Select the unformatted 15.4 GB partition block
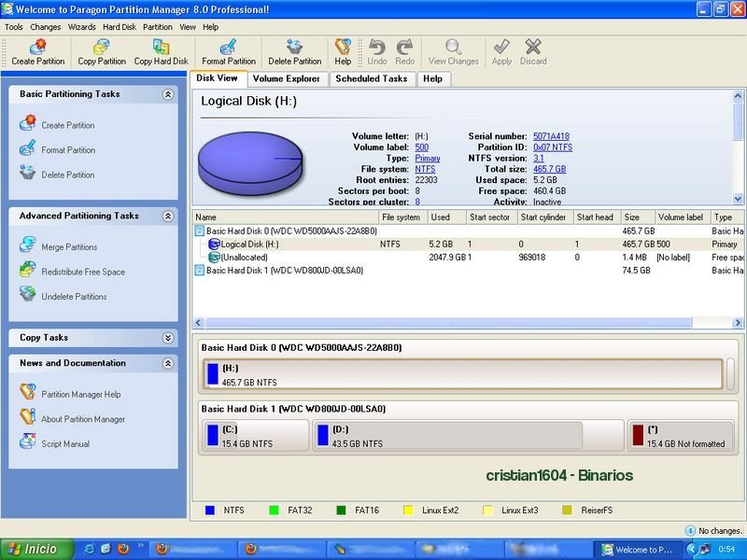 click(680, 436)
